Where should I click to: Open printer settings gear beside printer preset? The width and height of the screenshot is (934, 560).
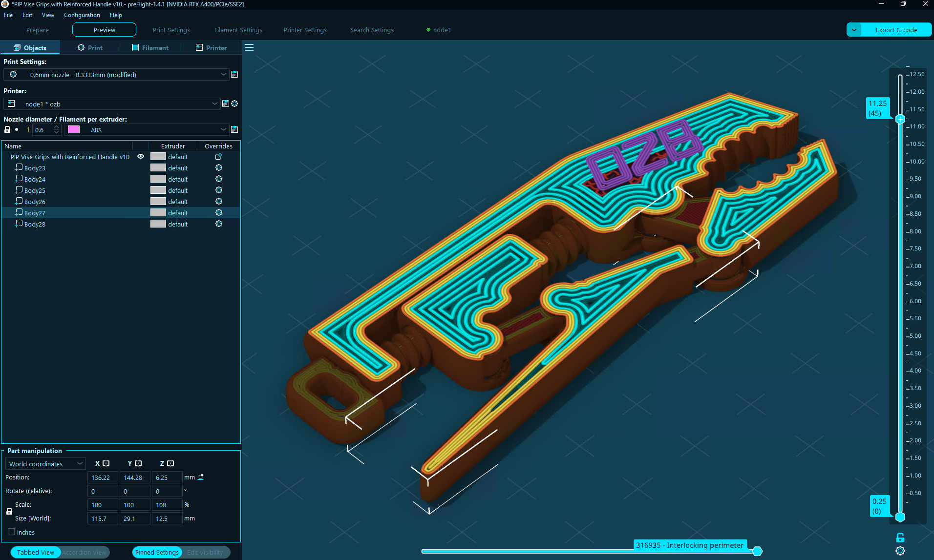click(234, 104)
